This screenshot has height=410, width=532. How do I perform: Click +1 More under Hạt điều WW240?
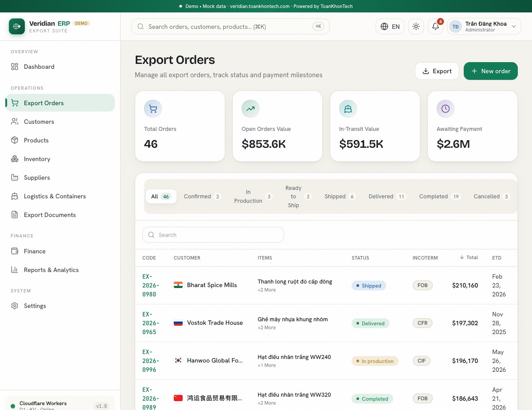[266, 365]
